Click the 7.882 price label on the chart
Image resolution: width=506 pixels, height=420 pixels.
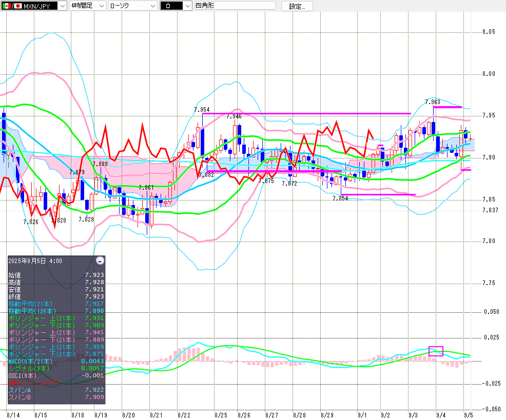pos(206,175)
